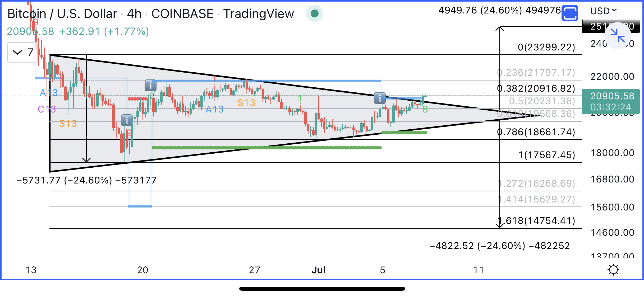Open info marker near July 5 candles
Screen dimensions: 644x297
380,98
